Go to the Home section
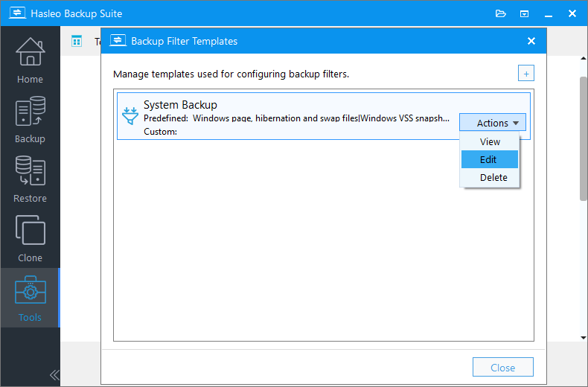Screen dimensions: 588x387 pyautogui.click(x=30, y=60)
